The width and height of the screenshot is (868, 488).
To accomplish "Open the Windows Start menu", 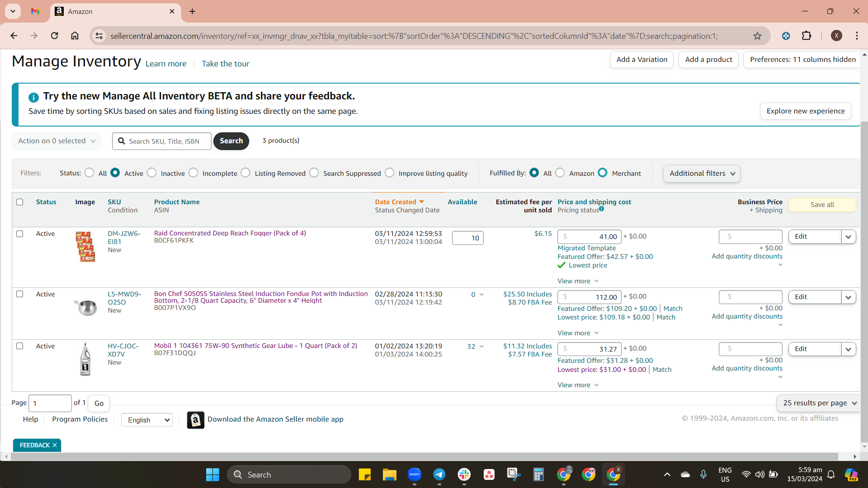I will (212, 474).
